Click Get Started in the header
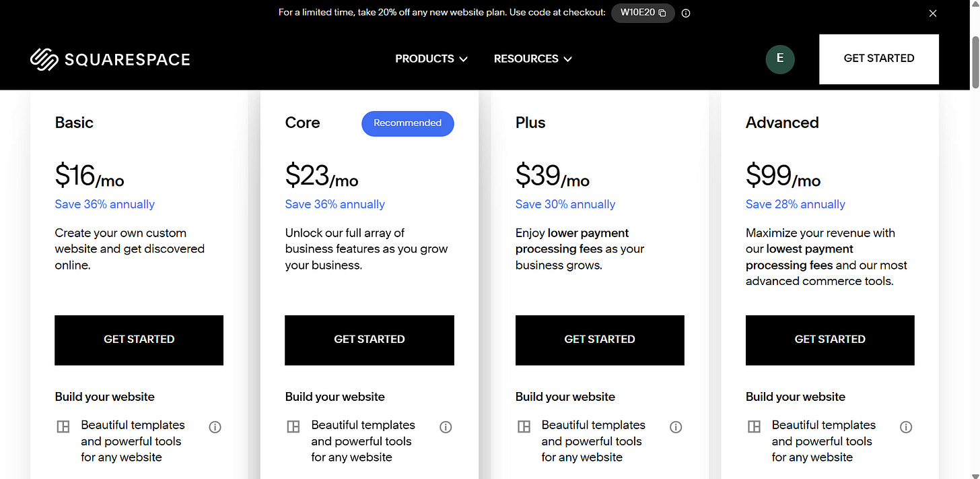This screenshot has height=479, width=980. click(x=879, y=59)
